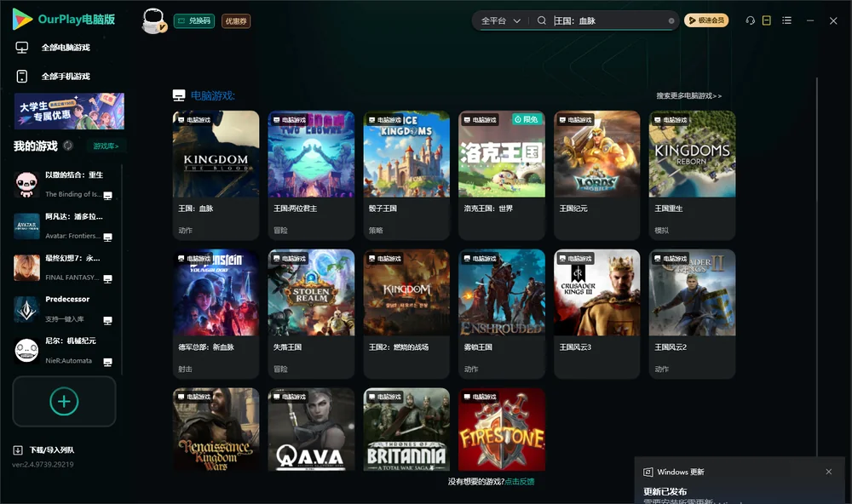Clear the search text with the dot button

[x=671, y=20]
